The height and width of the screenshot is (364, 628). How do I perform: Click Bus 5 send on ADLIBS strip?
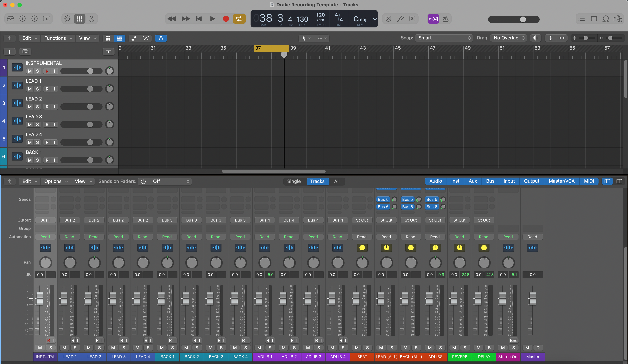tap(432, 199)
